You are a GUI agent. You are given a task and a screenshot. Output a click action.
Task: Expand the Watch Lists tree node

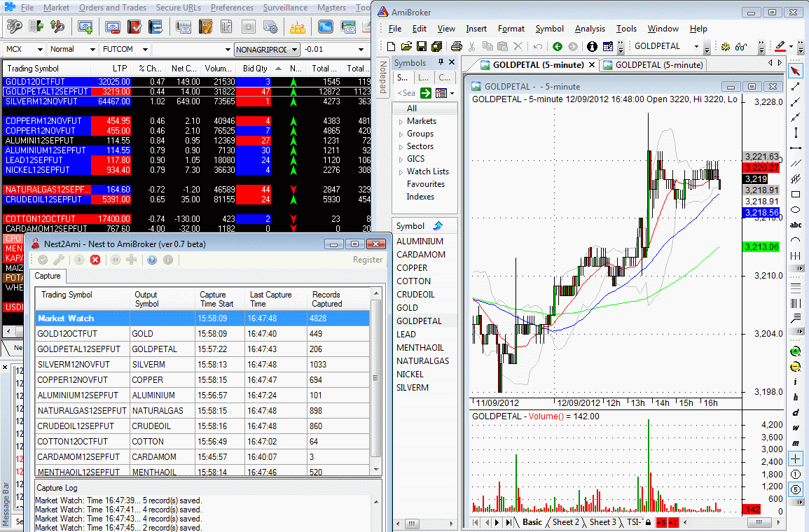[x=401, y=172]
